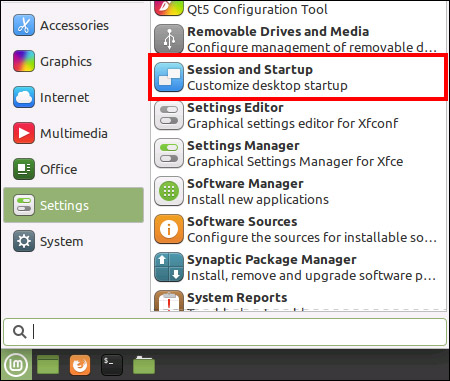
Task: Open Settings Manager for Xfce
Action: coord(298,153)
